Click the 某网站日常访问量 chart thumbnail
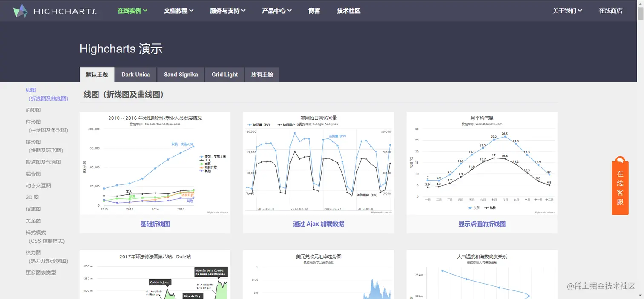The image size is (644, 299). (319, 163)
